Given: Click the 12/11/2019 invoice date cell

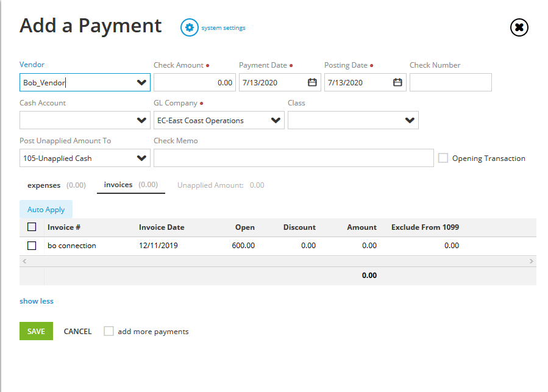Looking at the screenshot, I should point(158,246).
